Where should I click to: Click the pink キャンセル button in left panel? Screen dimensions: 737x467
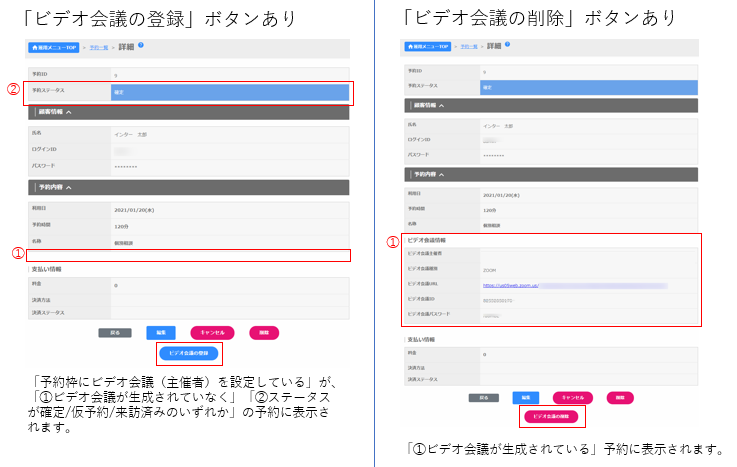tap(213, 332)
